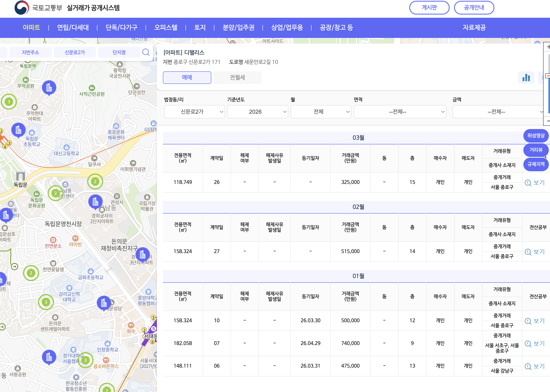Click green cluster 2 near 독립문문화공원
Screen dimensions: 550x392
(55, 193)
